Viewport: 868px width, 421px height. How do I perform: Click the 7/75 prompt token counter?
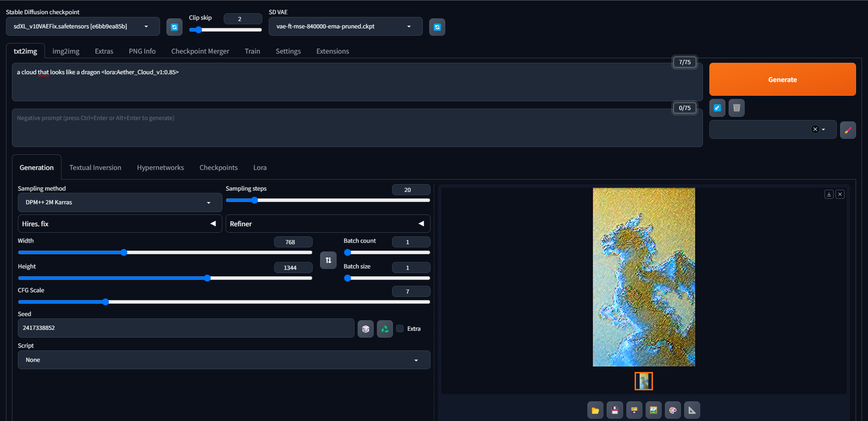(685, 62)
